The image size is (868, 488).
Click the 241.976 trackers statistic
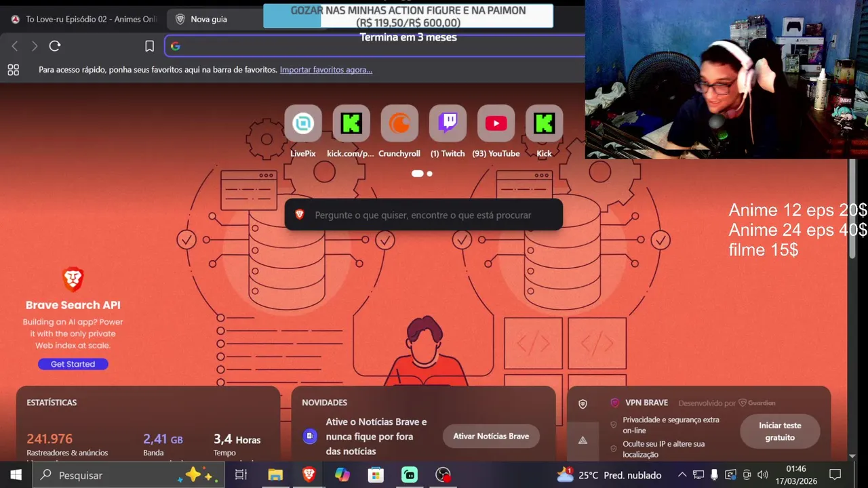tap(50, 439)
